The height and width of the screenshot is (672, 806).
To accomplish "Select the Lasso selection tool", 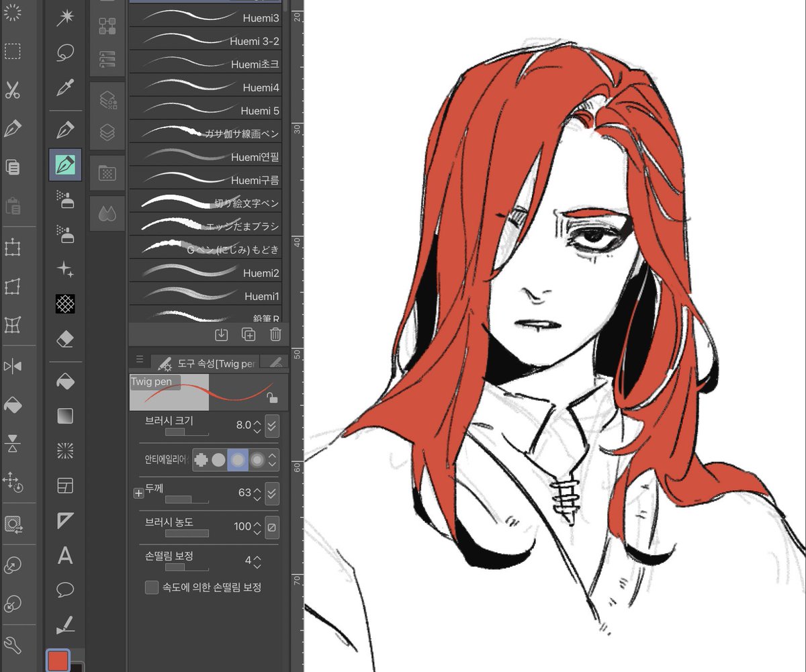I will pos(65,52).
